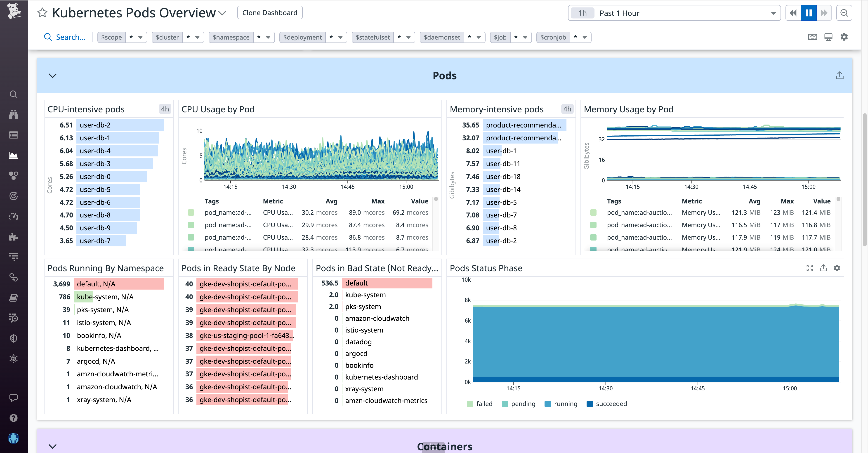This screenshot has width=868, height=453.
Task: Collapse the Pods section
Action: (x=52, y=75)
